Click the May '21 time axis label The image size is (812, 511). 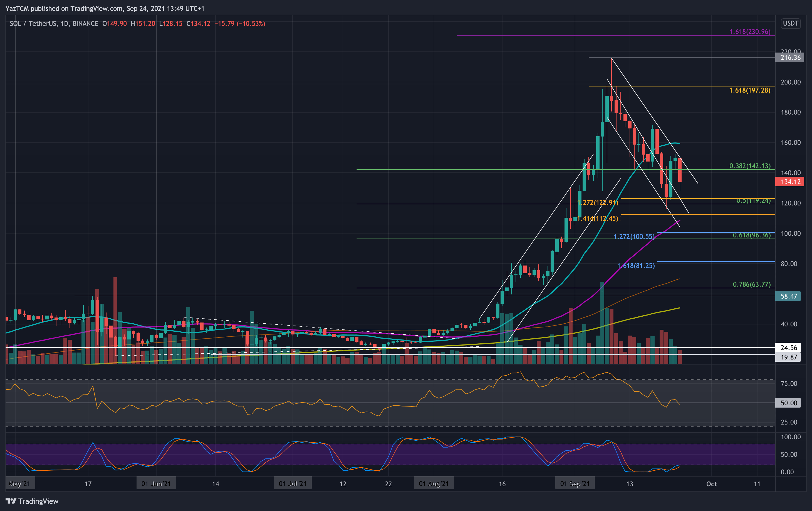[x=19, y=484]
